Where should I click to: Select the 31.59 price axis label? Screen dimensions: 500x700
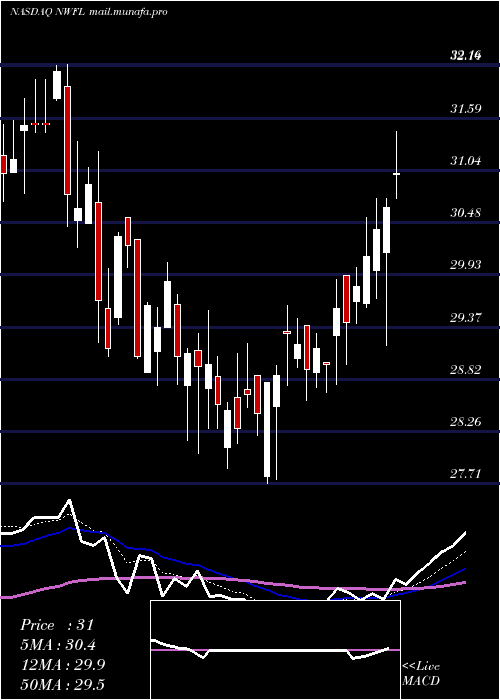click(x=466, y=108)
